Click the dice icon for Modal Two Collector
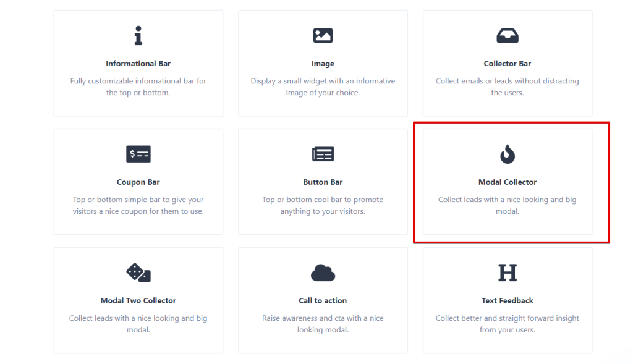Screen dimensions: 633x364 coord(138,273)
